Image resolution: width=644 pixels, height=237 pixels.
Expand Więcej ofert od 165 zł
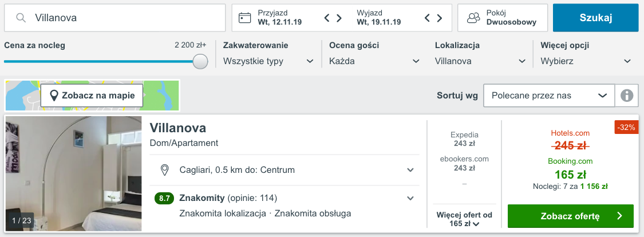tap(464, 219)
